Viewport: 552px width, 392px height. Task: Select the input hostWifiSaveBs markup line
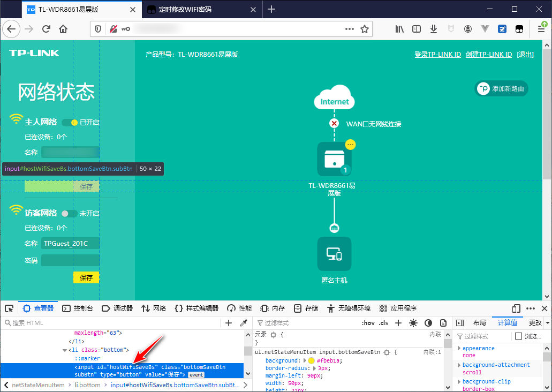(122, 371)
